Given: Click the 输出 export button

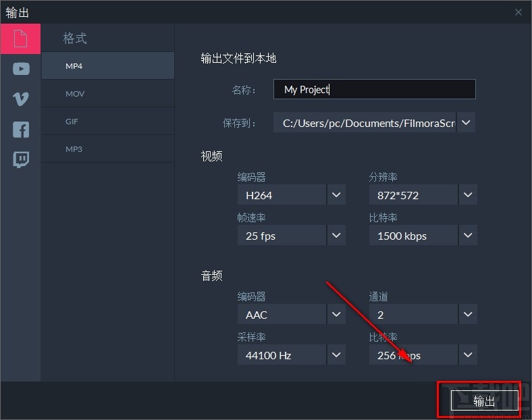Looking at the screenshot, I should [484, 401].
